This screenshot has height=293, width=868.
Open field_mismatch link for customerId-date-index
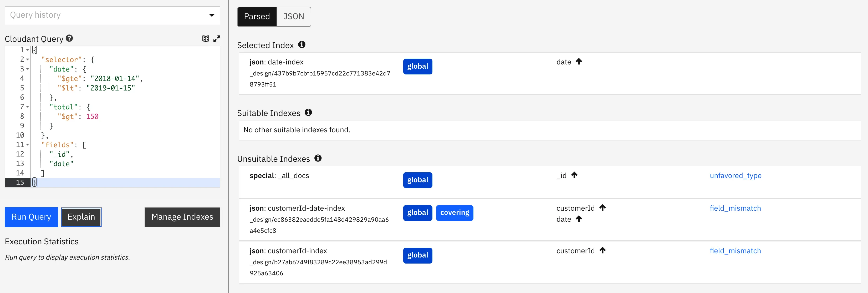(735, 208)
